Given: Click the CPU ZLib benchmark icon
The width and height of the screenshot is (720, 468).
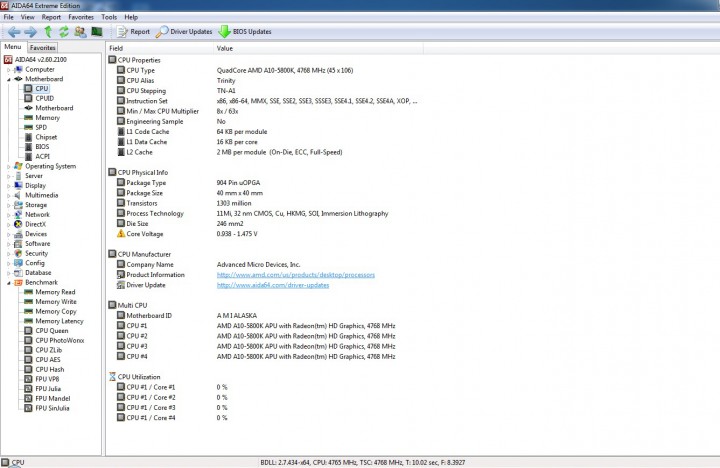Looking at the screenshot, I should [x=28, y=350].
